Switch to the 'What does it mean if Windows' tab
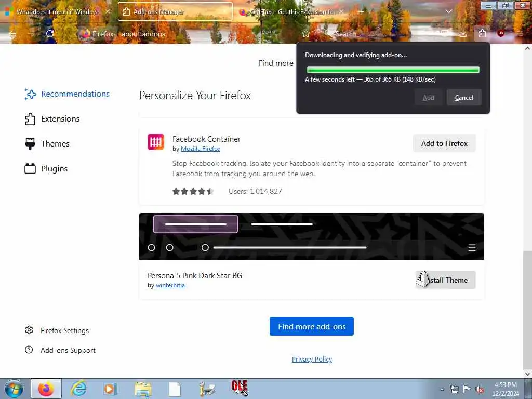 58,12
